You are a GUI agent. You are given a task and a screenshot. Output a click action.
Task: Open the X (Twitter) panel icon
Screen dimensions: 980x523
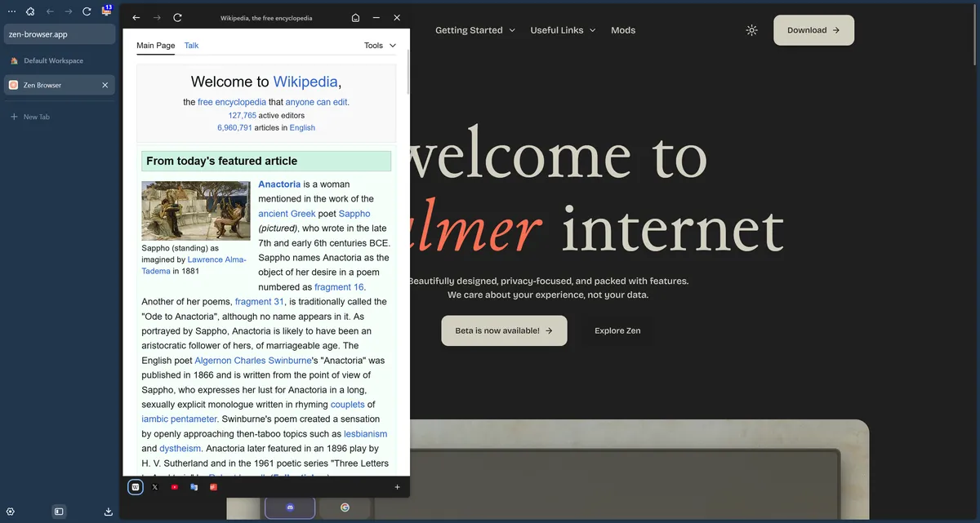coord(155,487)
